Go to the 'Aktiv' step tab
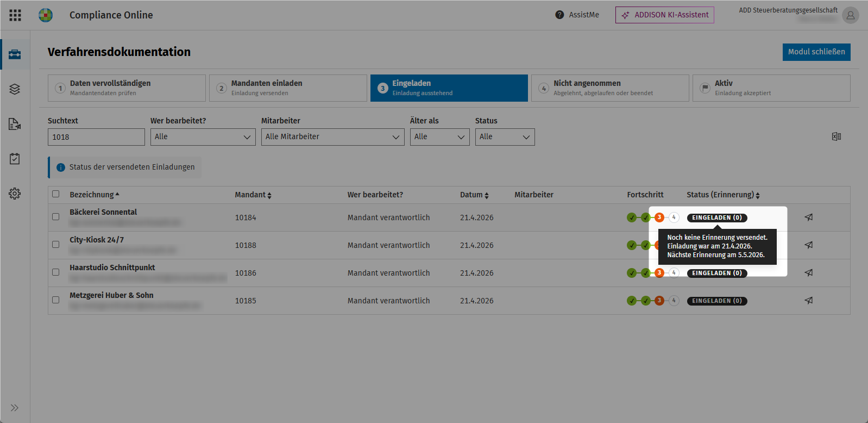 pos(771,88)
